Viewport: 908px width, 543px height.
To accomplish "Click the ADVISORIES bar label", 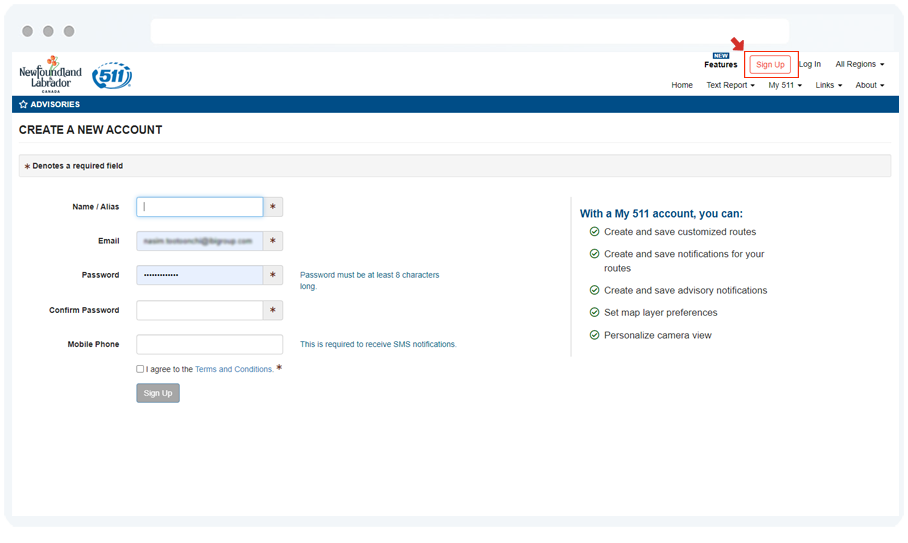I will pyautogui.click(x=55, y=104).
